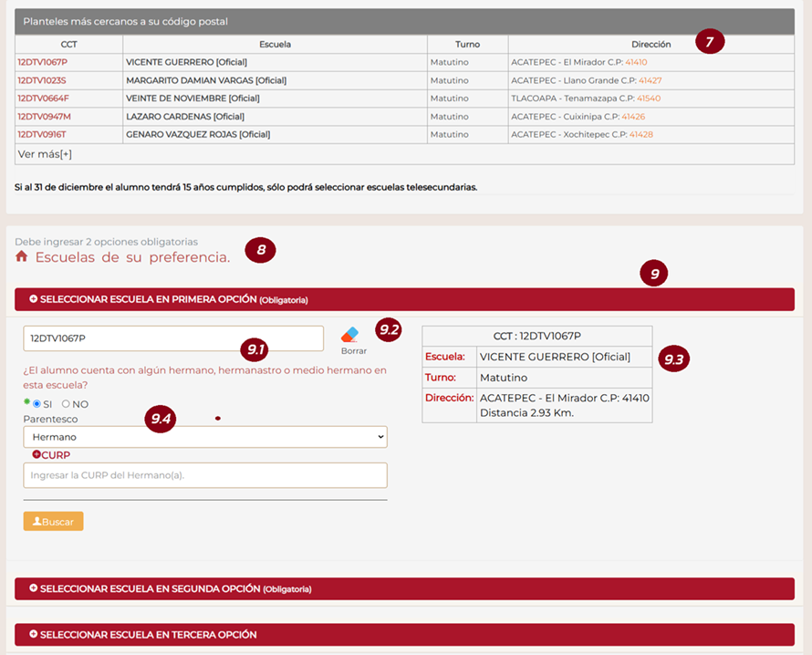Screen dimensions: 812x655
Task: Click the Ver más[+] link
Action: click(45, 154)
